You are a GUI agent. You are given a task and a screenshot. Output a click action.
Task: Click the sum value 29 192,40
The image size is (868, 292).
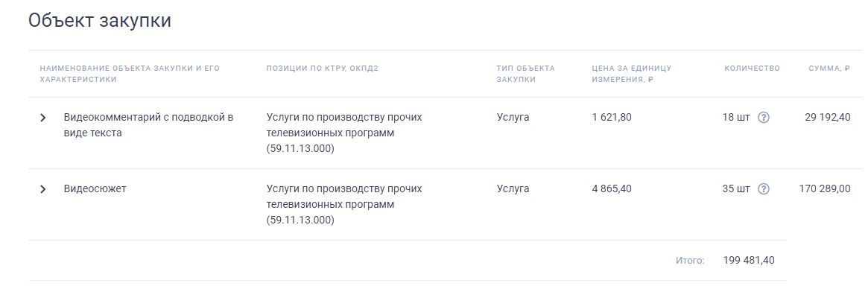(828, 117)
